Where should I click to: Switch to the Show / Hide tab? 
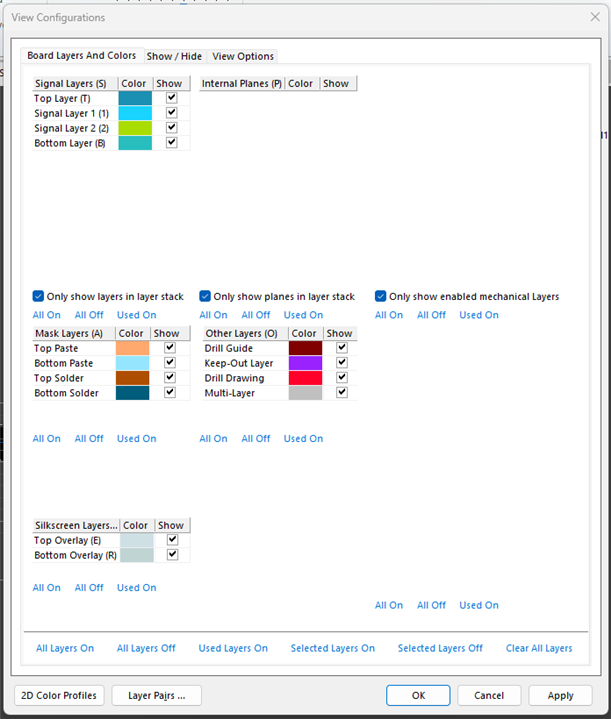click(x=174, y=56)
